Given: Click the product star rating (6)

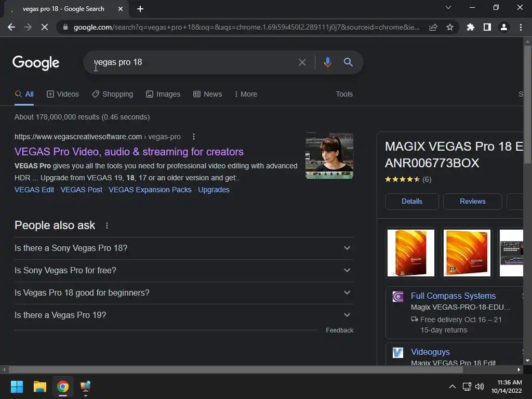Looking at the screenshot, I should click(x=408, y=179).
